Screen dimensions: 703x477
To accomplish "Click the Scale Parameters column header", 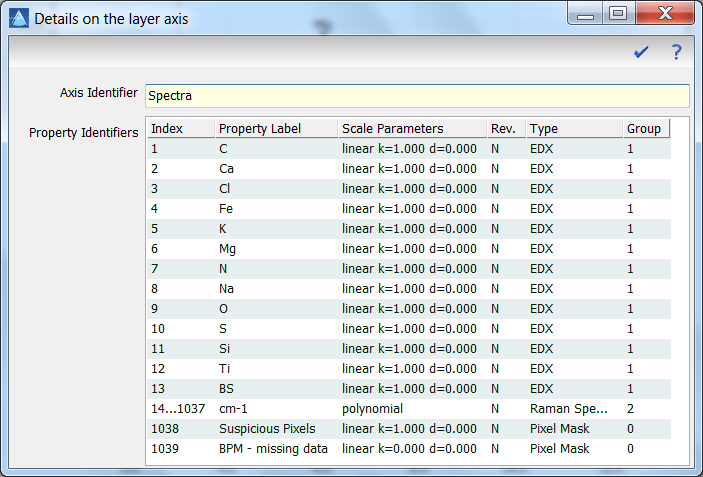I will click(x=410, y=129).
